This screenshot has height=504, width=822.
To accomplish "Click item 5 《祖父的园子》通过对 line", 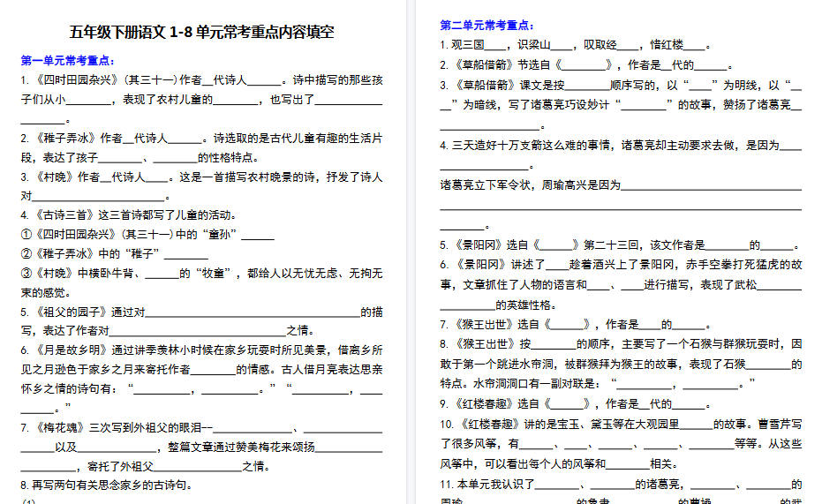I will pos(202,312).
